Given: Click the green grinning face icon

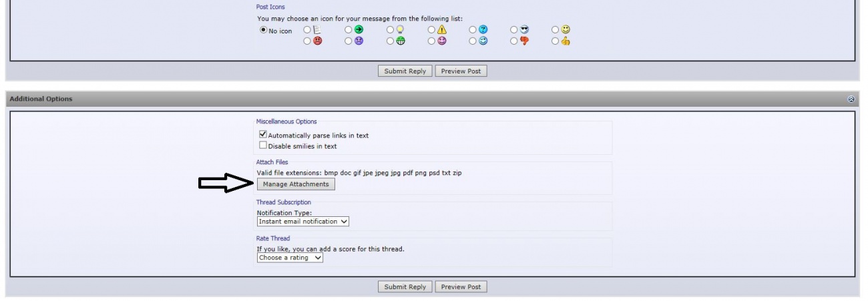Looking at the screenshot, I should coord(400,41).
